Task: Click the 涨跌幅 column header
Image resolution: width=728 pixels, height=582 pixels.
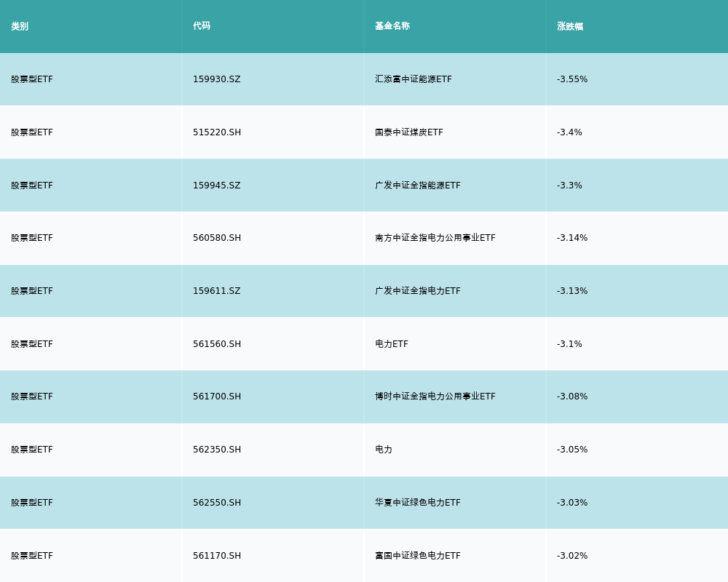Action: 570,26
